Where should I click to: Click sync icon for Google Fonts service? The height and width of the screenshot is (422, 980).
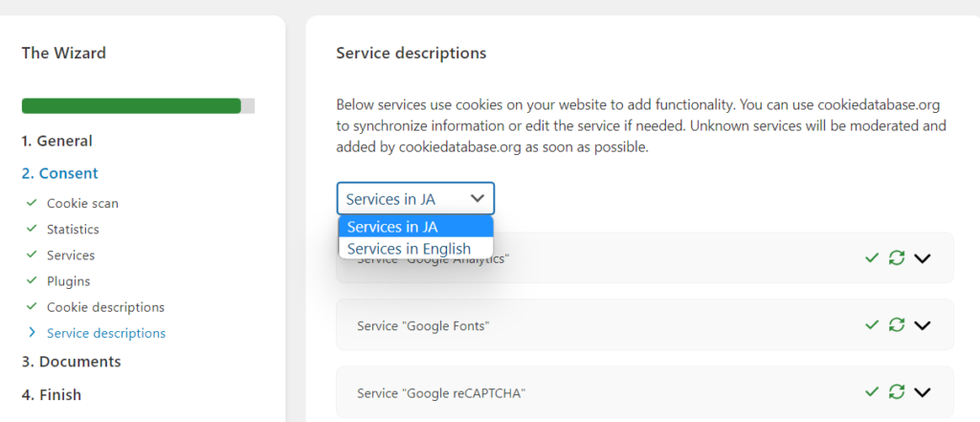click(897, 324)
